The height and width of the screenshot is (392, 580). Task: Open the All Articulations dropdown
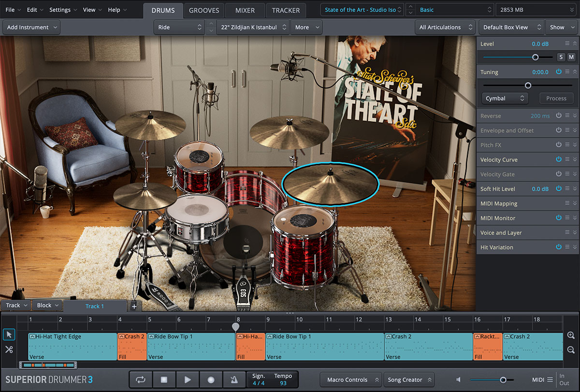coord(446,28)
